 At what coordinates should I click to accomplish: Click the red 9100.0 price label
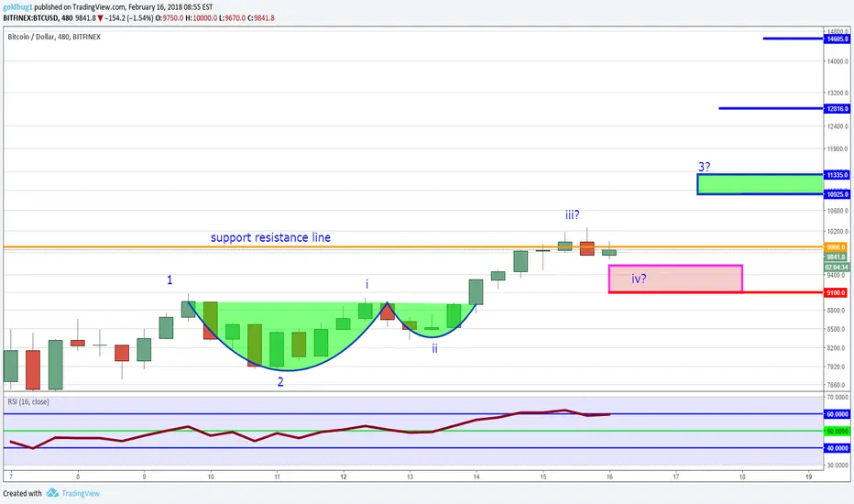coord(836,292)
